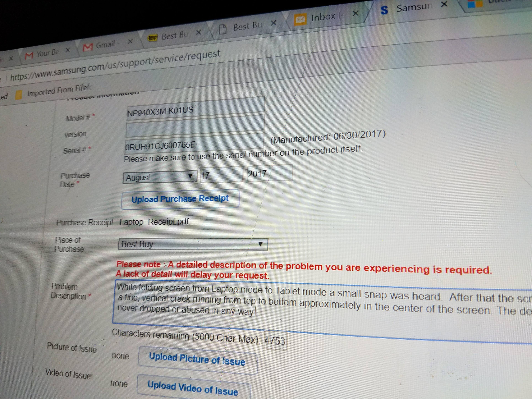Click the Gmail M favicon on the Gmail tab
This screenshot has height=399, width=532.
[88, 47]
